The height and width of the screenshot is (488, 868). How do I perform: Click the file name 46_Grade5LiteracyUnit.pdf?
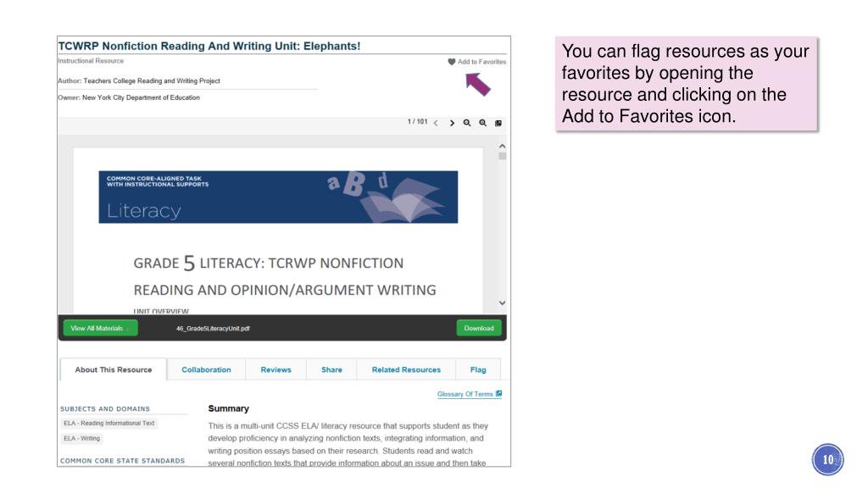click(213, 329)
